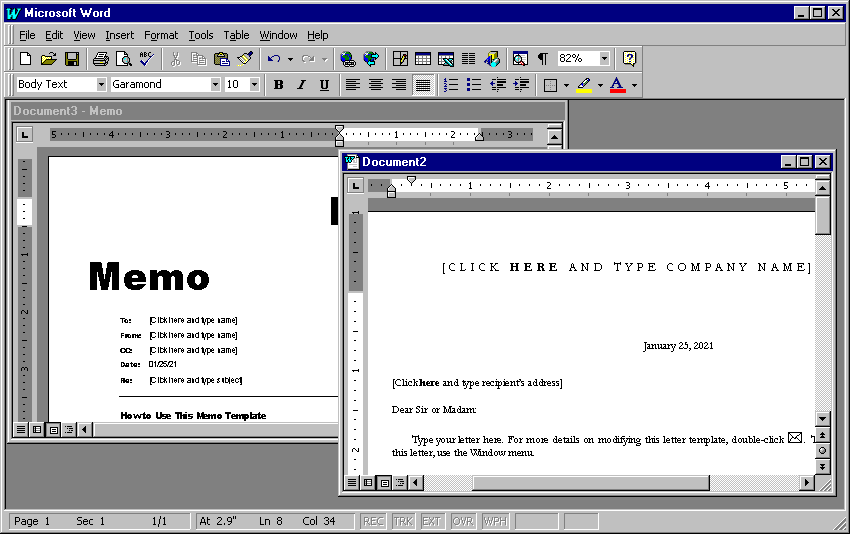The image size is (850, 534).
Task: Cut selection with the scissors icon
Action: (x=175, y=59)
